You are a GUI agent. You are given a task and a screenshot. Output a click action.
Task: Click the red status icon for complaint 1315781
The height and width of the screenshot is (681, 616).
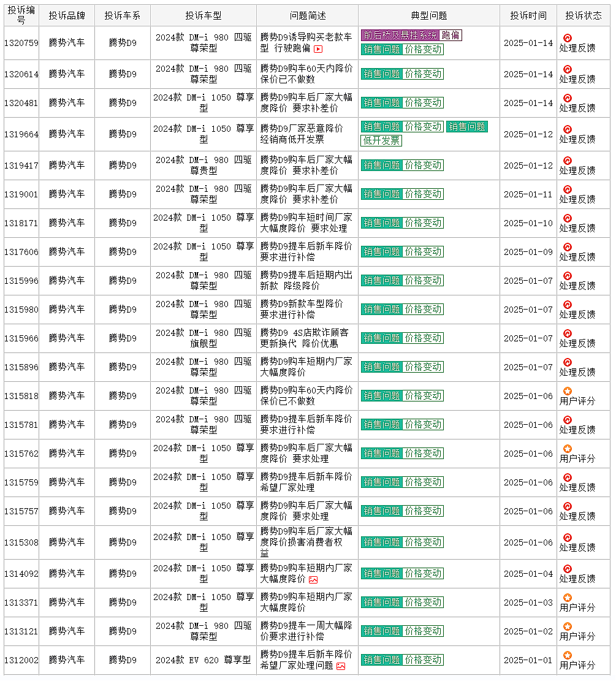click(568, 419)
